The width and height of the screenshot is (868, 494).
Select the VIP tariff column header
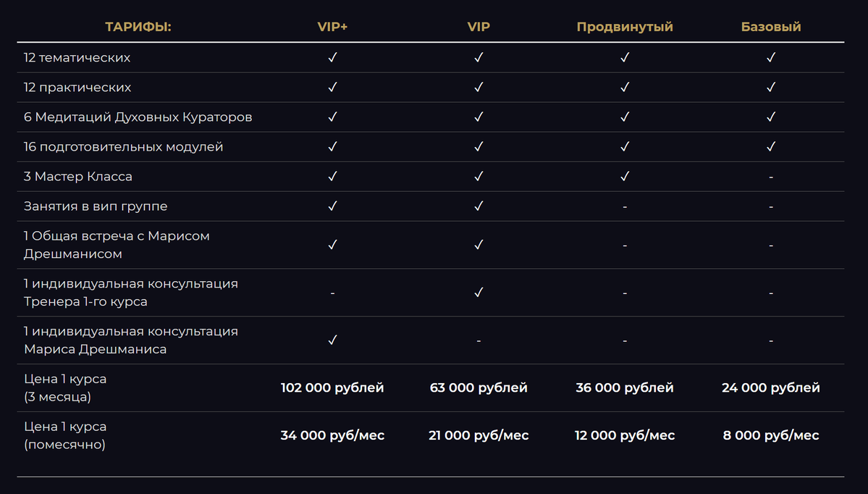(x=479, y=27)
